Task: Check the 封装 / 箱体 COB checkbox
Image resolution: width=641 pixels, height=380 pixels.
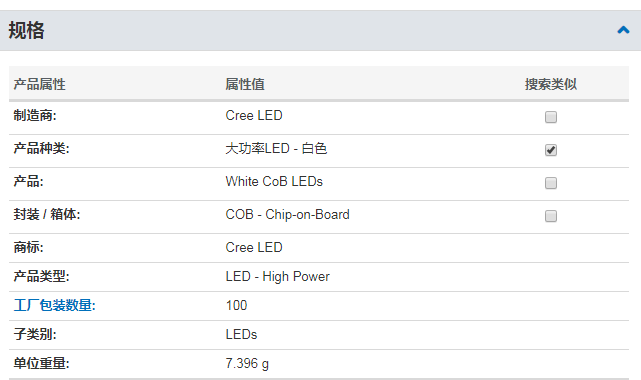Action: [551, 216]
